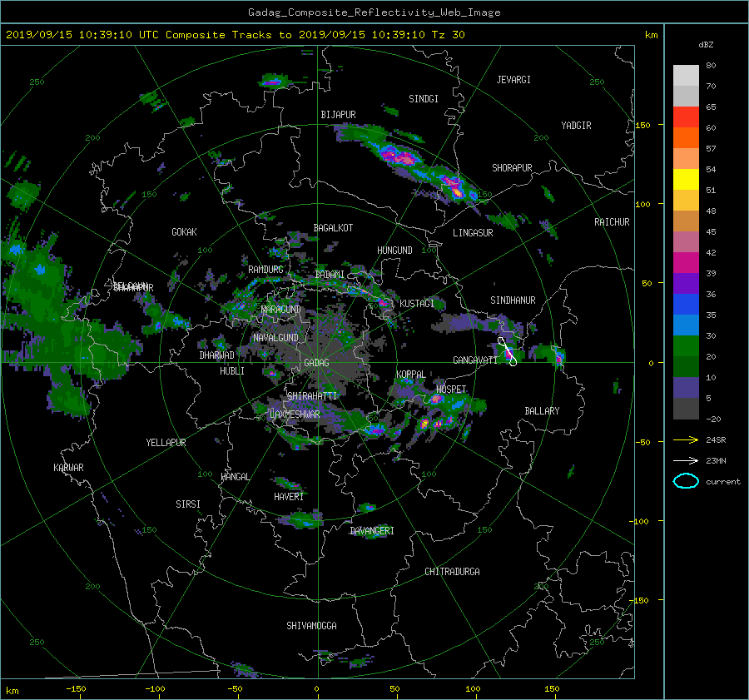The width and height of the screenshot is (749, 700).
Task: Select the LAXMESHWAR label
Action: pyautogui.click(x=295, y=415)
